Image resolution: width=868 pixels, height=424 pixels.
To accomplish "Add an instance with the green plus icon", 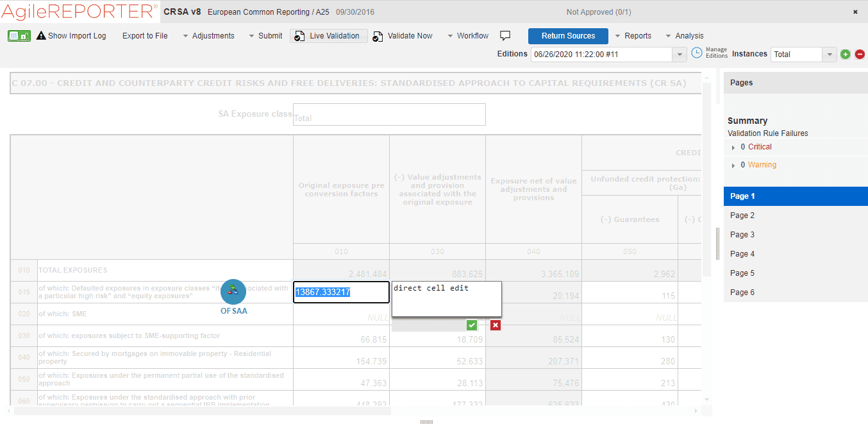I will (x=846, y=55).
